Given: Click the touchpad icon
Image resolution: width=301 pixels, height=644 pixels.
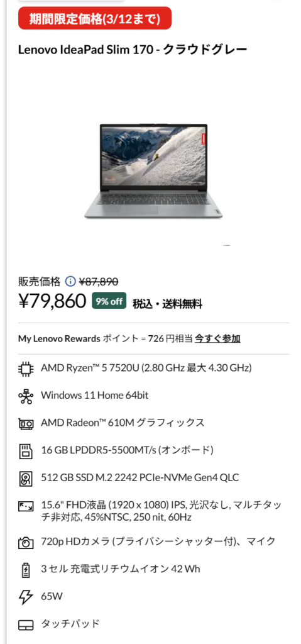Looking at the screenshot, I should pos(26,626).
